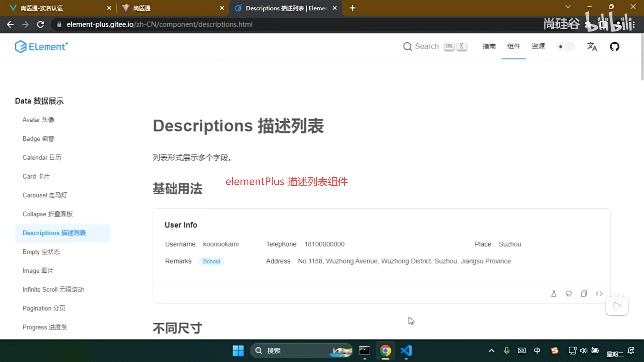Click the page vertical scrollbar thumb
Viewport: 644px width, 362px height.
point(642,57)
